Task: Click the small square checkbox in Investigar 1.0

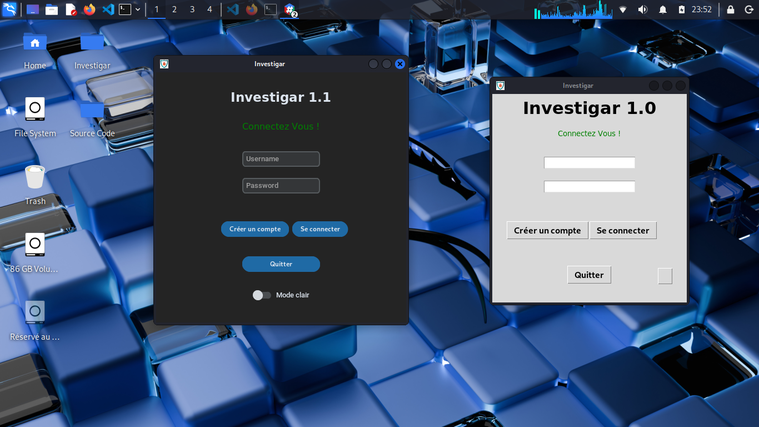Action: tap(665, 275)
